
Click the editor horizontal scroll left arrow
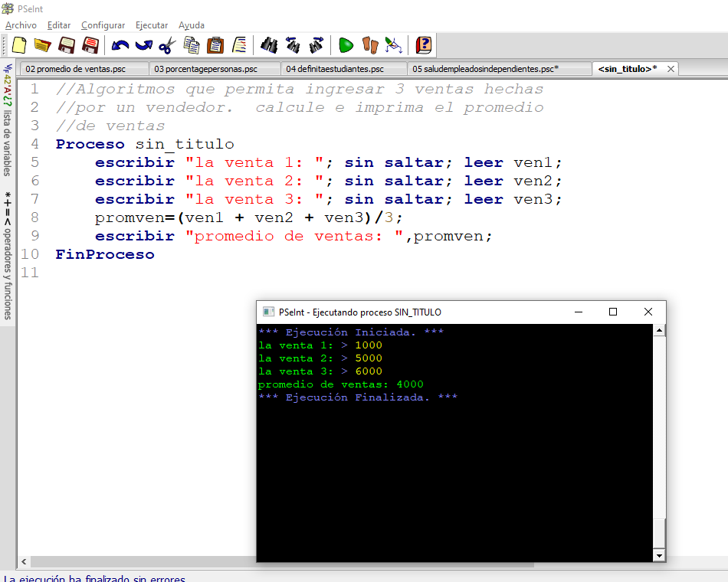tap(24, 561)
